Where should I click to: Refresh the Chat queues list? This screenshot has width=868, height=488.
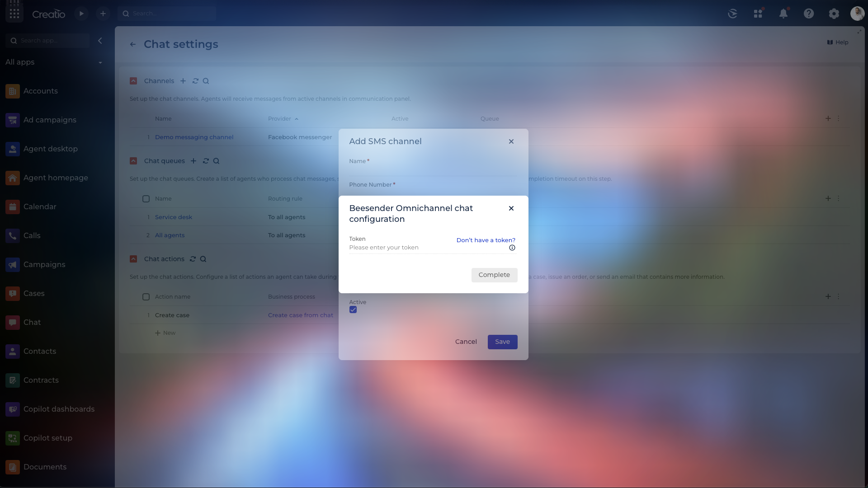click(206, 161)
